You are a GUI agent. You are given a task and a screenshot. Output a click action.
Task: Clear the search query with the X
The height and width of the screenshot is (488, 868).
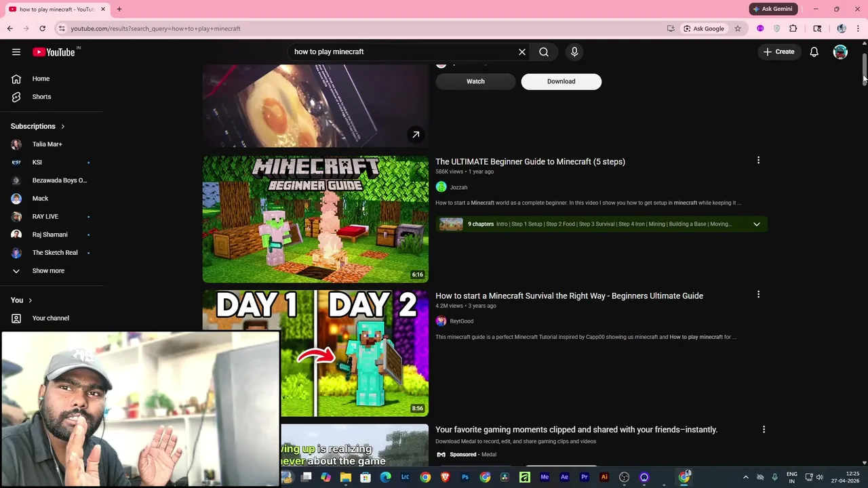click(522, 52)
